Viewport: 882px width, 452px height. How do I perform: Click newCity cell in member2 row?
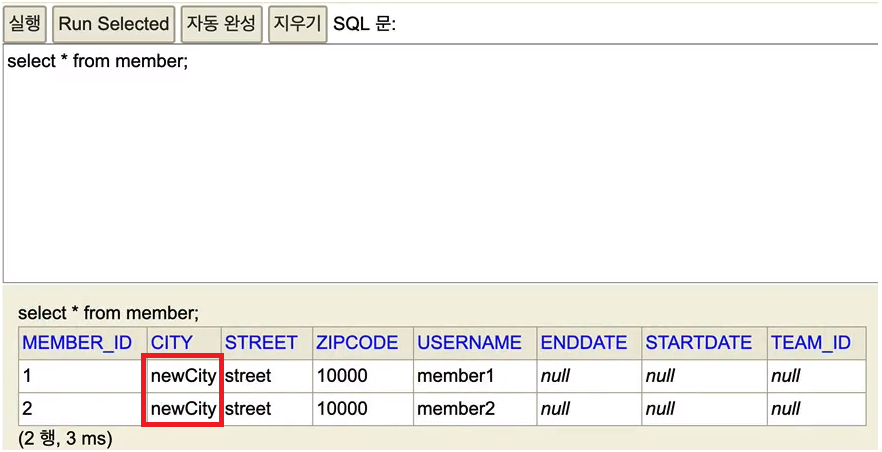tap(184, 409)
